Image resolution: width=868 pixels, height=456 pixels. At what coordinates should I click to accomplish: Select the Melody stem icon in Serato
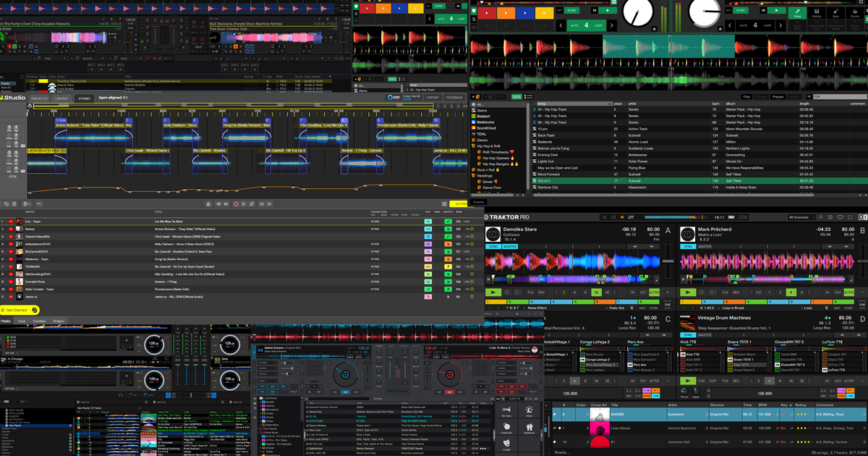pyautogui.click(x=816, y=12)
